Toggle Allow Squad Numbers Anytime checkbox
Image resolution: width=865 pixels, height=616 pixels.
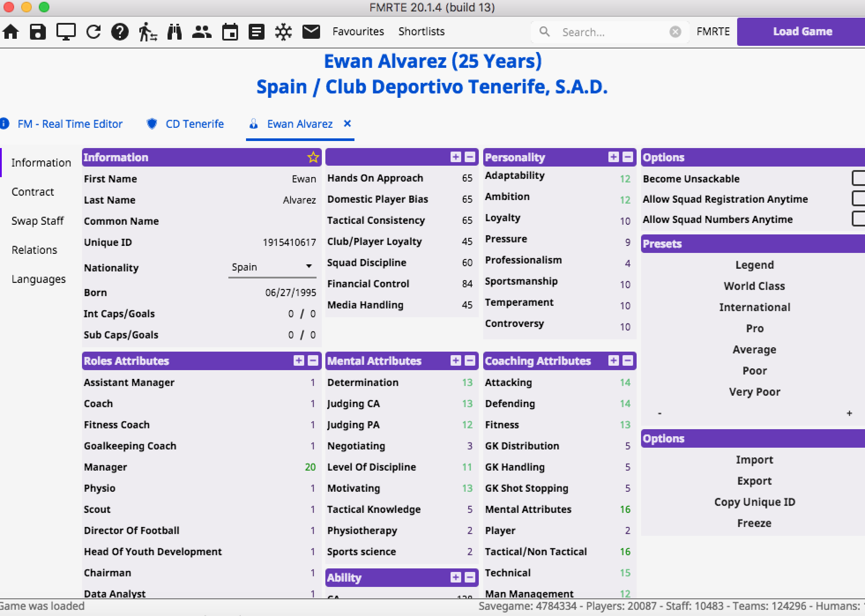(x=858, y=219)
